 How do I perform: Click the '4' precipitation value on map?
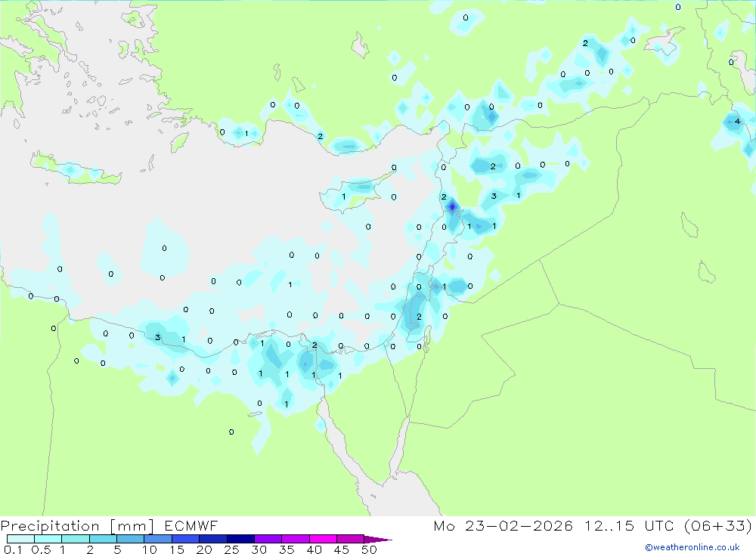click(x=737, y=122)
